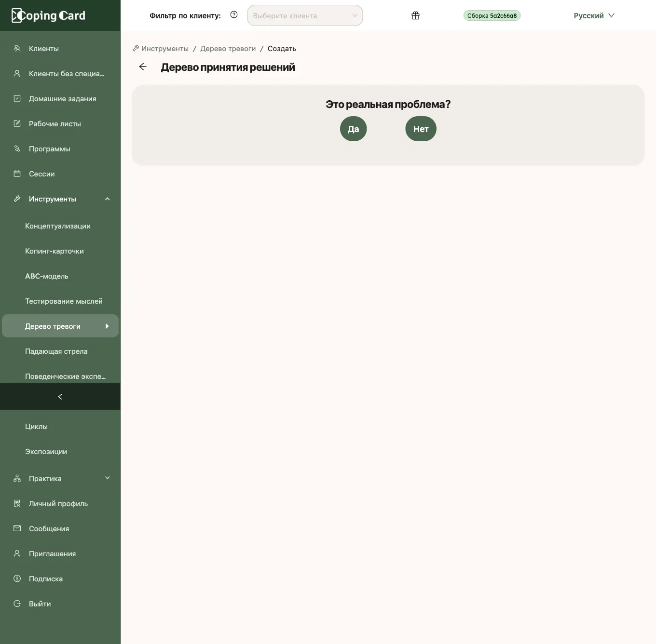Click the Дерево тревоги triangle arrow
Viewport: 656px width, 644px height.
[107, 326]
